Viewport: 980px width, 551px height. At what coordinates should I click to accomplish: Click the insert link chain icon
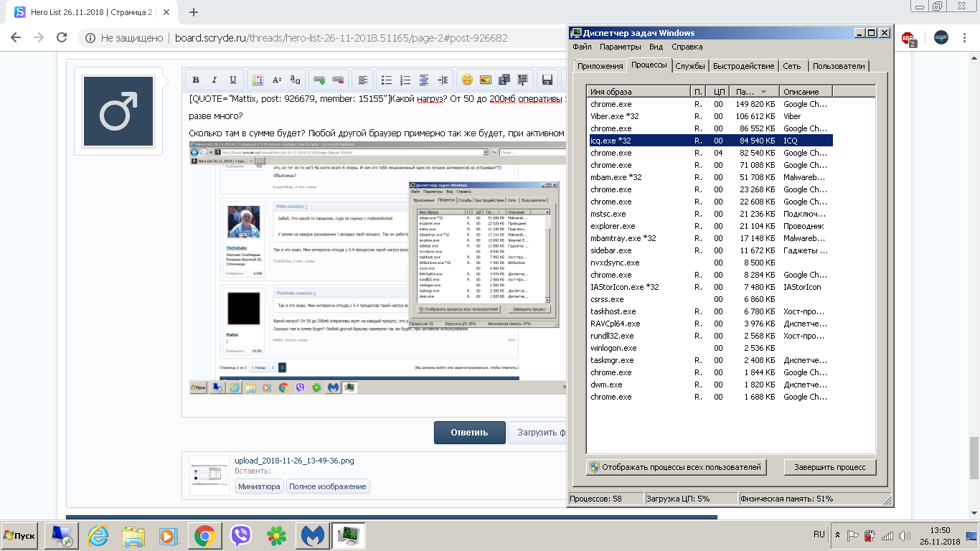click(x=319, y=80)
